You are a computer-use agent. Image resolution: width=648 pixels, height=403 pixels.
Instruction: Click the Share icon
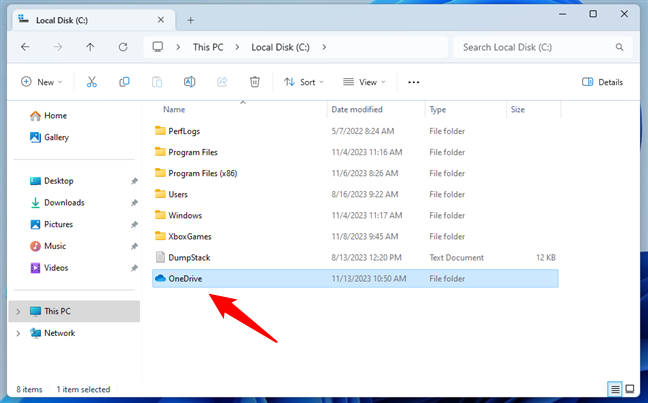(222, 82)
